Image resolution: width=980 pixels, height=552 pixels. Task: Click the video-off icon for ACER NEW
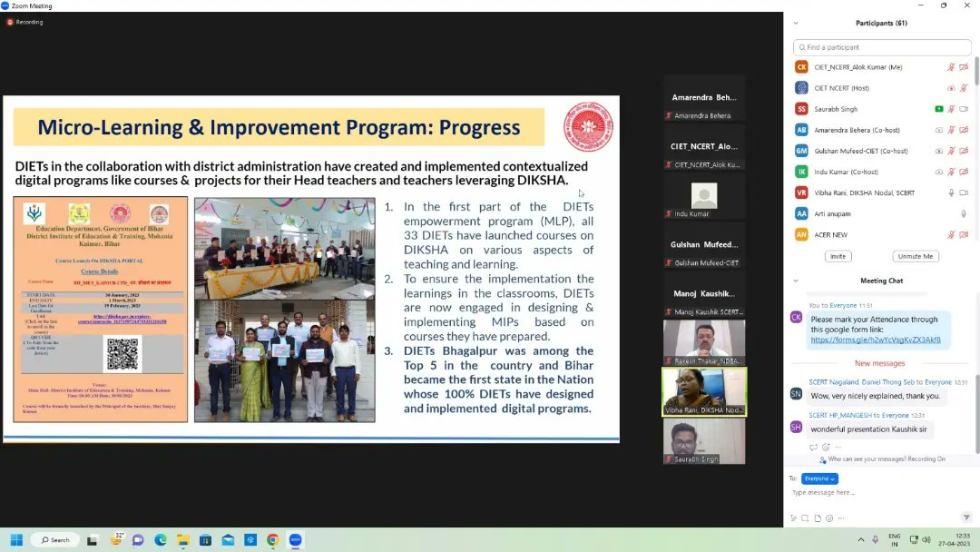point(964,235)
